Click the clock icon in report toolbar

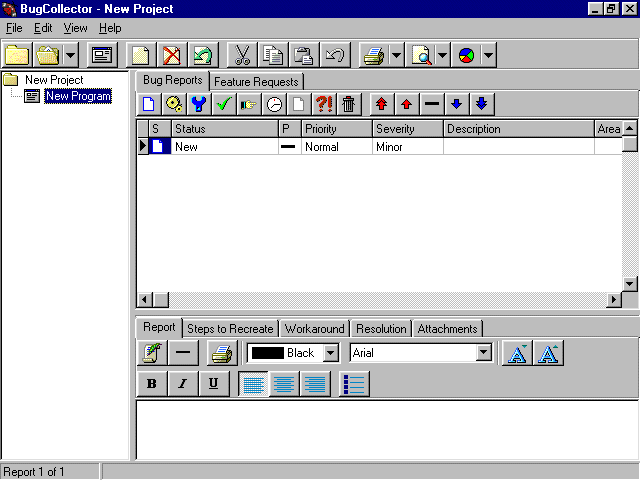pyautogui.click(x=273, y=104)
